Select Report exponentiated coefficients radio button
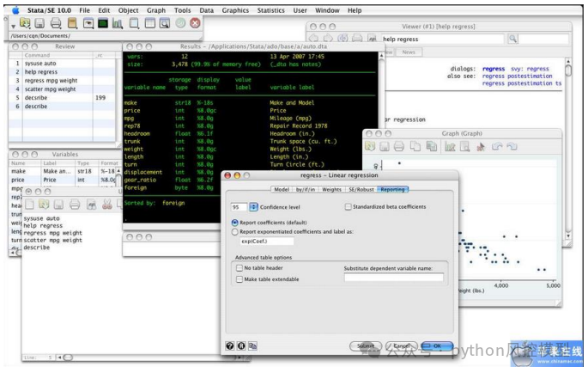Image resolution: width=588 pixels, height=373 pixels. click(x=234, y=232)
